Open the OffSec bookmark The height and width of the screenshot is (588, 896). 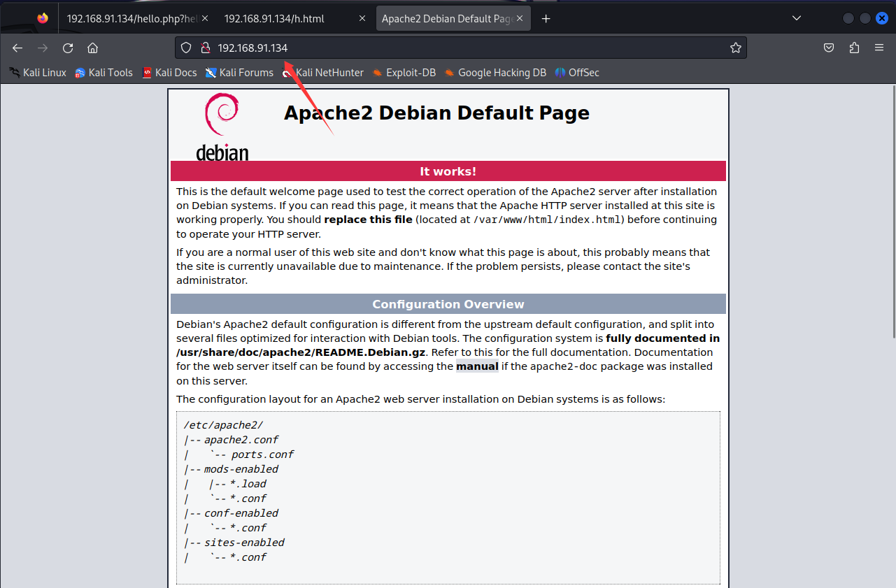click(x=577, y=72)
